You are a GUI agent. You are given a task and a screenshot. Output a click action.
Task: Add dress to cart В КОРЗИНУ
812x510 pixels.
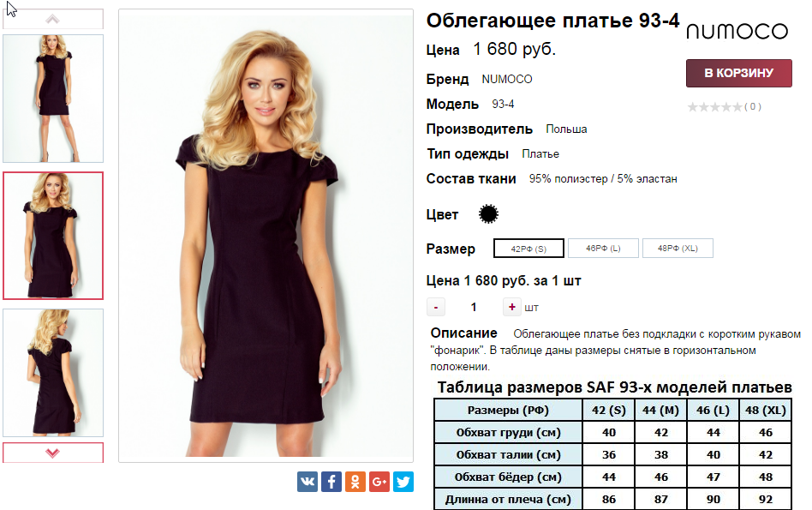pyautogui.click(x=739, y=73)
